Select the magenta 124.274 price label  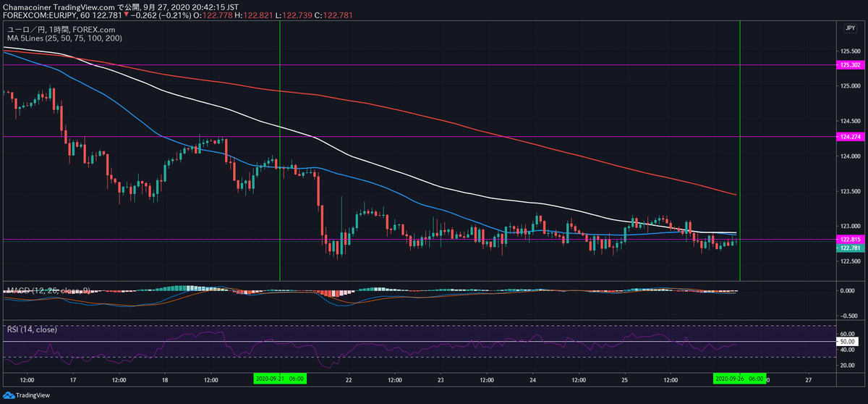(849, 136)
